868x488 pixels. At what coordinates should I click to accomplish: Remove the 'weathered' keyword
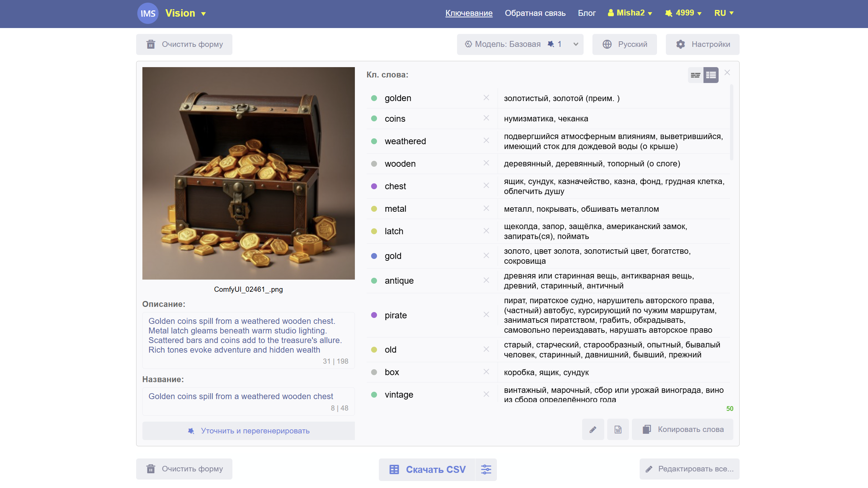(486, 141)
